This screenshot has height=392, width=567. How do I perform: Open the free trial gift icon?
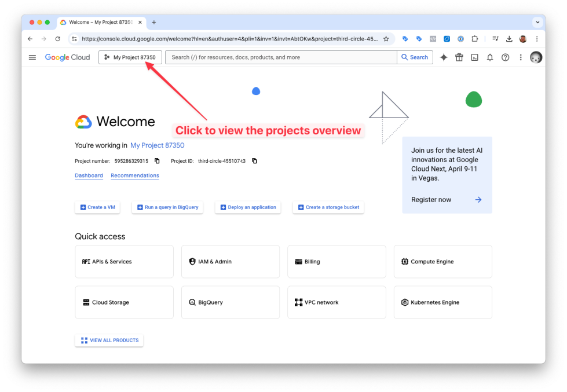pyautogui.click(x=459, y=57)
